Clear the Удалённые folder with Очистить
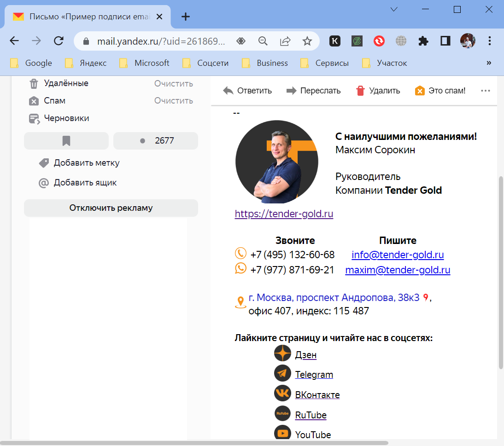Viewport: 504px width, 446px height. point(174,83)
